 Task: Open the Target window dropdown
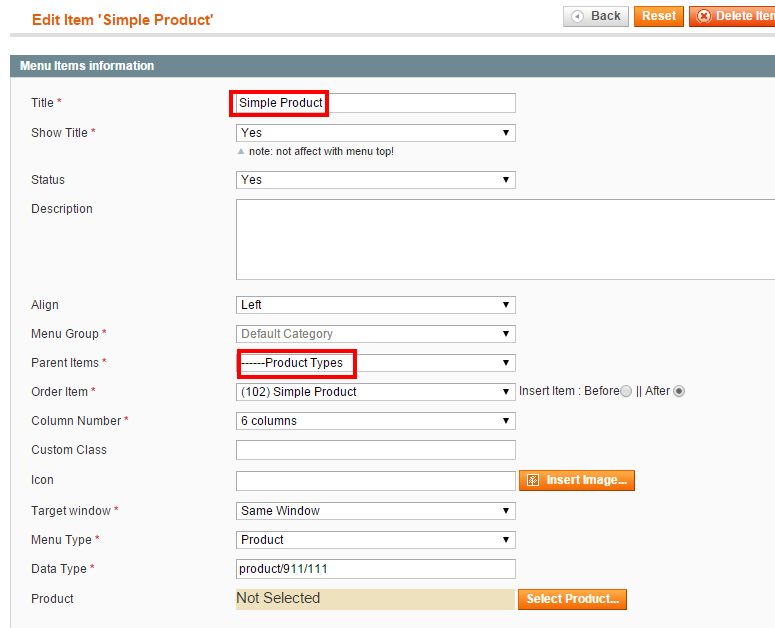tap(376, 511)
